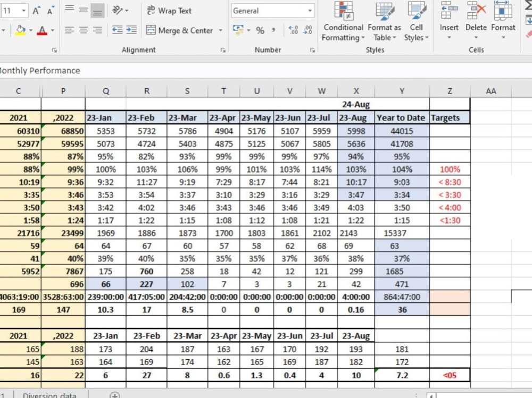Align text left
This screenshot has height=398, width=532.
coord(69,30)
